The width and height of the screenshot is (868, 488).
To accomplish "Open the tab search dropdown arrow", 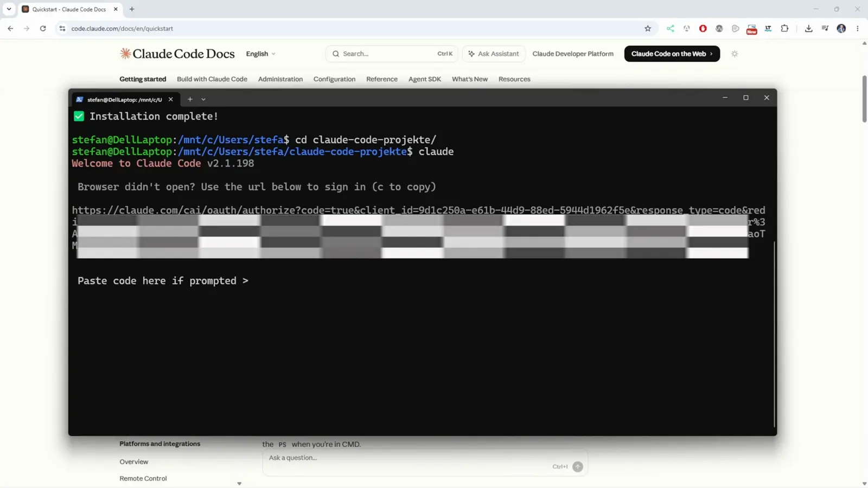I will coord(9,9).
